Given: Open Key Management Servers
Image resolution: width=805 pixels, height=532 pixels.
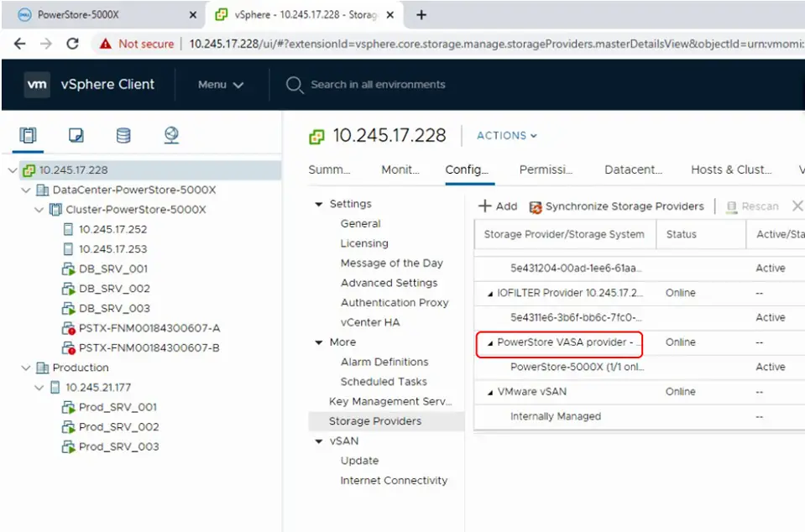Looking at the screenshot, I should [390, 401].
